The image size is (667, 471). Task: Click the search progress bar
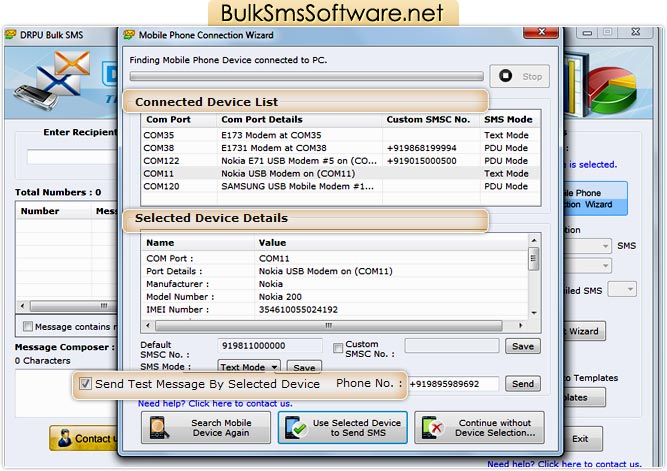[x=306, y=76]
